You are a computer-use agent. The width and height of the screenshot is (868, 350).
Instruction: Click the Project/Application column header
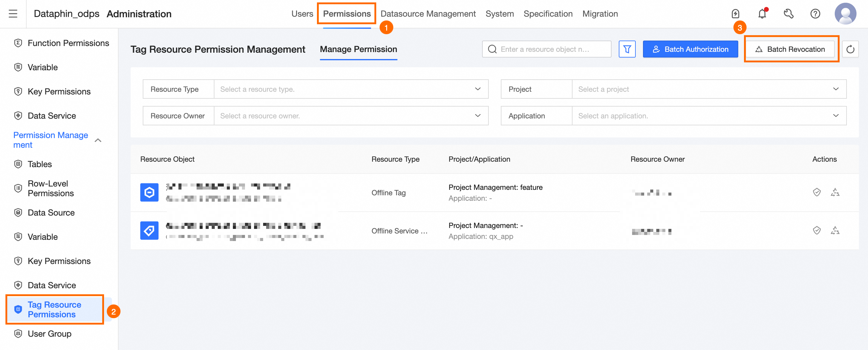point(479,159)
